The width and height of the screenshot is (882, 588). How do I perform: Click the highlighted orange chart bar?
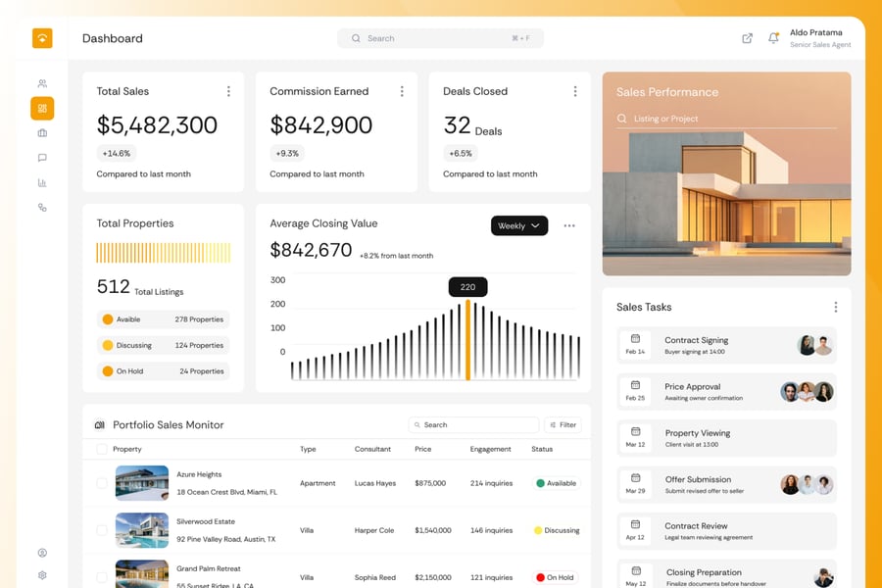click(467, 340)
